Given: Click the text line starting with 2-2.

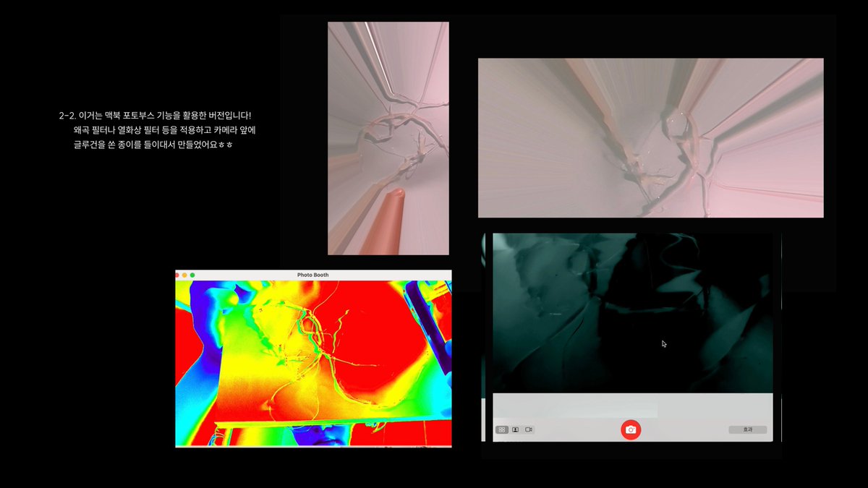Looking at the screenshot, I should [155, 116].
